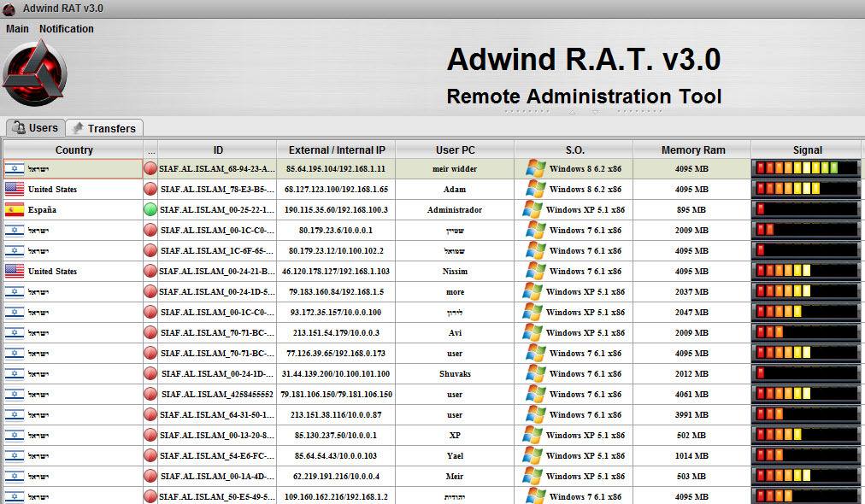This screenshot has height=504, width=865.
Task: Click the United States flag in Adam's row
Action: pos(15,189)
